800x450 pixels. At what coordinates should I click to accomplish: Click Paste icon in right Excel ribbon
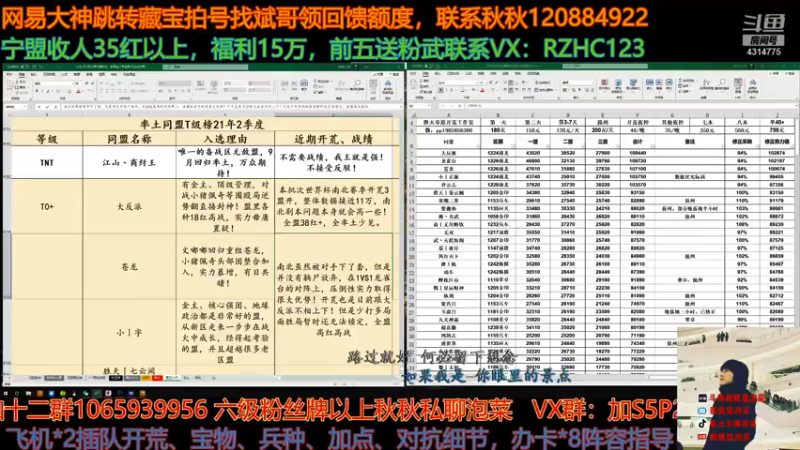click(414, 84)
